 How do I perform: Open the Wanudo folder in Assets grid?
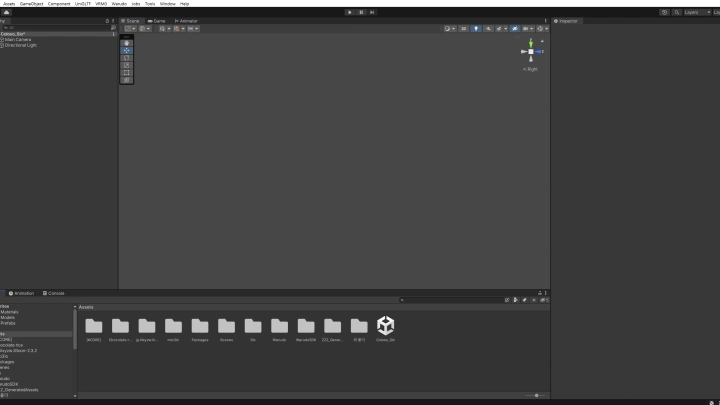tap(279, 329)
